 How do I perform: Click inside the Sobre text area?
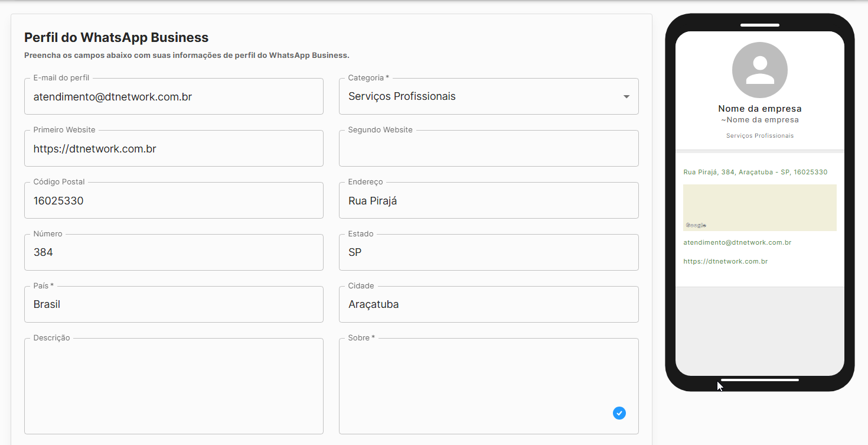coord(489,386)
